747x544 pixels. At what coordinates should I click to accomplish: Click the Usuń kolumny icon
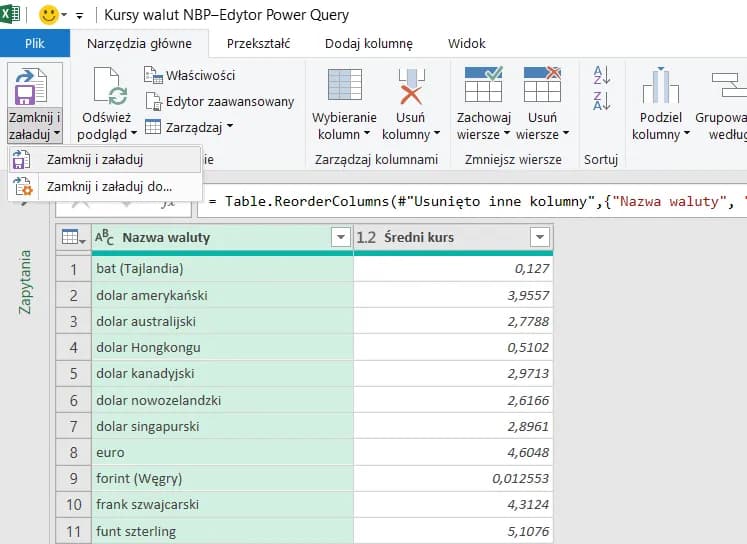pyautogui.click(x=411, y=88)
